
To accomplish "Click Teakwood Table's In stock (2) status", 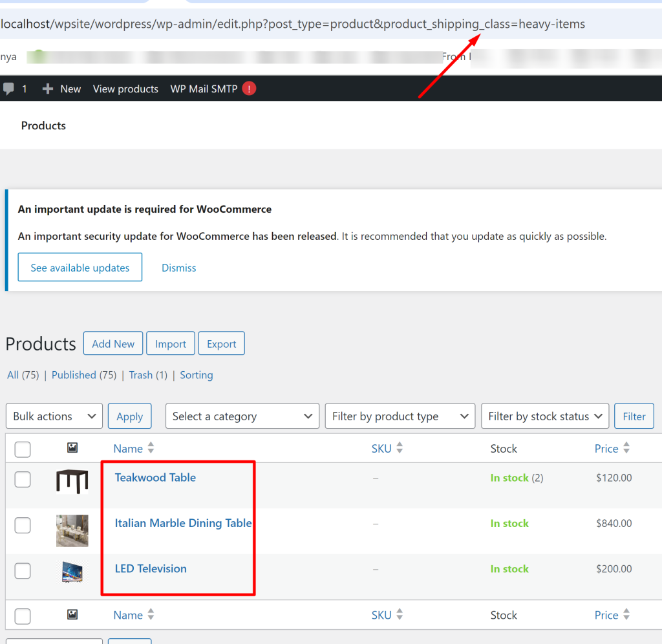I will [517, 478].
